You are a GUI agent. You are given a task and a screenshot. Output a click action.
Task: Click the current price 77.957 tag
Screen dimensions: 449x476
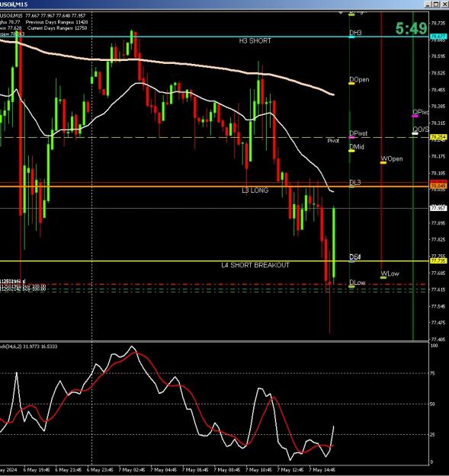pyautogui.click(x=438, y=208)
